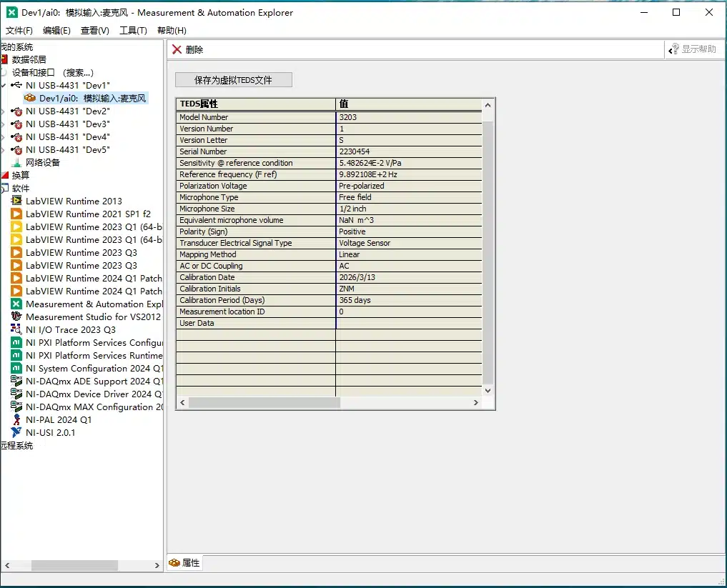Click the NI I/O Trace 2023 Q3 icon

point(16,330)
